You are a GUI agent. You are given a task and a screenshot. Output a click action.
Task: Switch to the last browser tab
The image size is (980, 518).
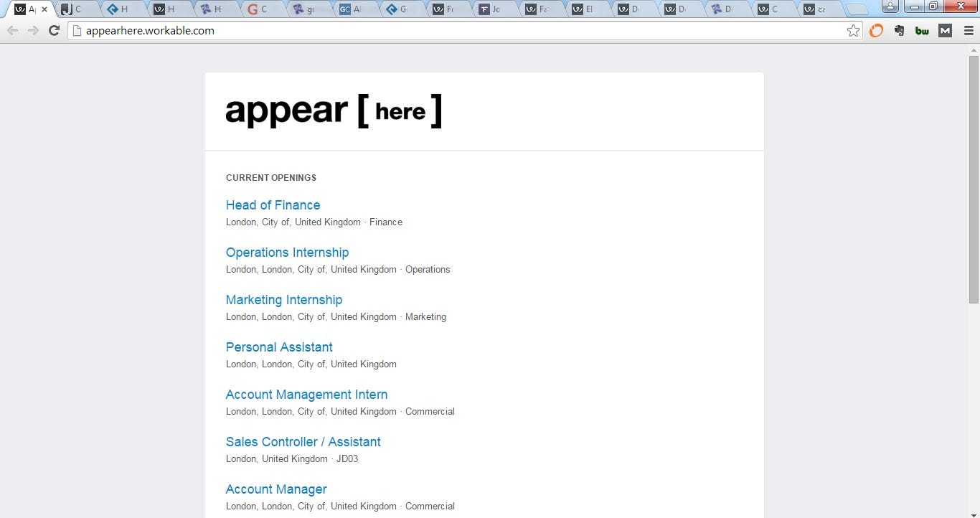[818, 9]
